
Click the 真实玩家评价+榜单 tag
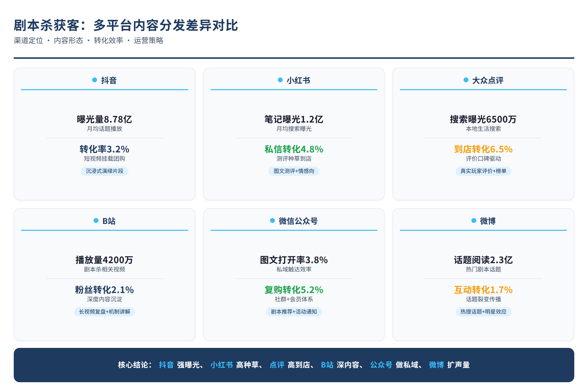[x=483, y=171]
